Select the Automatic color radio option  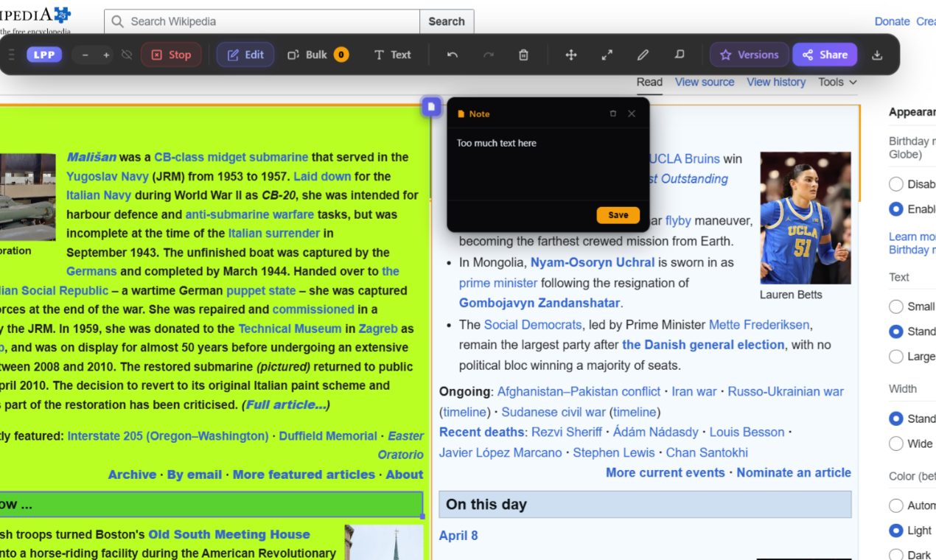tap(896, 505)
